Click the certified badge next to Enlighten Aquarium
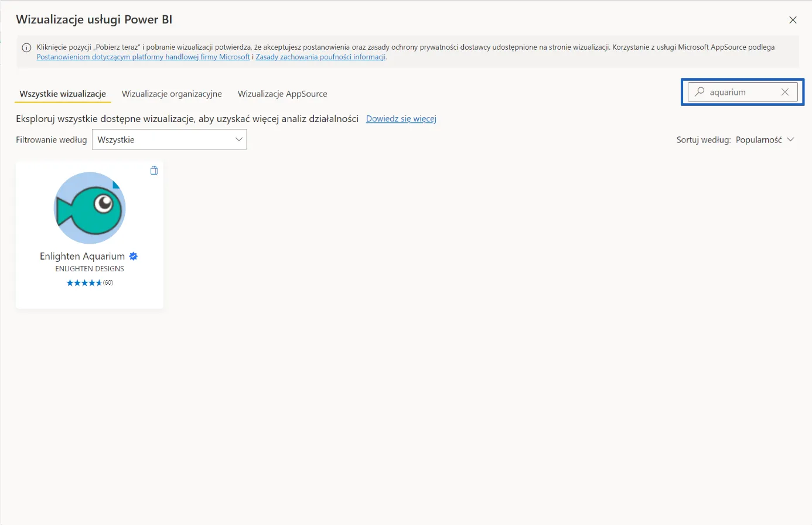Screen dimensions: 812x525 (134, 256)
